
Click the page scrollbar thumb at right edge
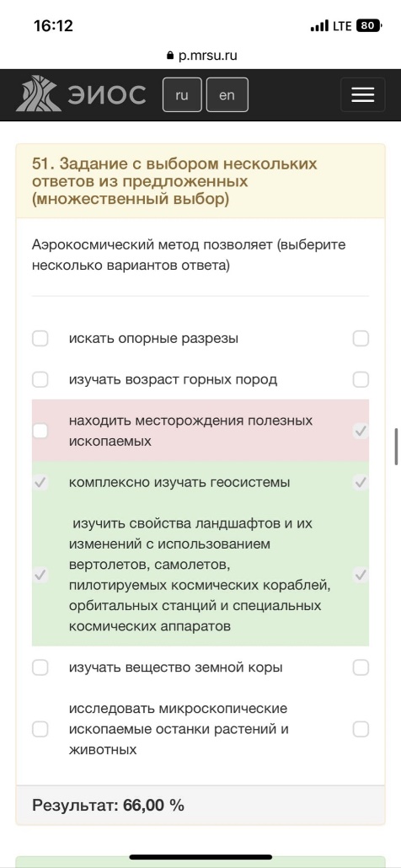point(396,446)
